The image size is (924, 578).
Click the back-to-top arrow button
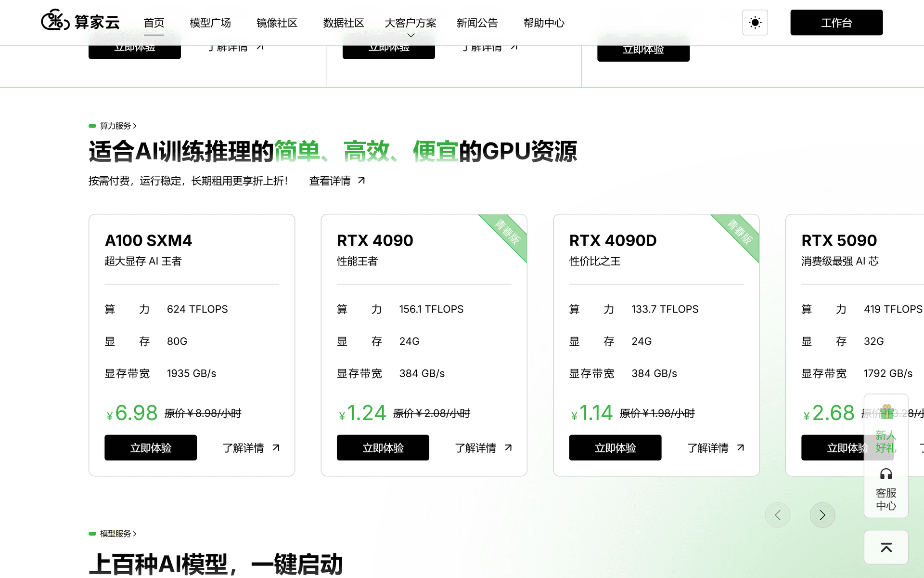[886, 547]
